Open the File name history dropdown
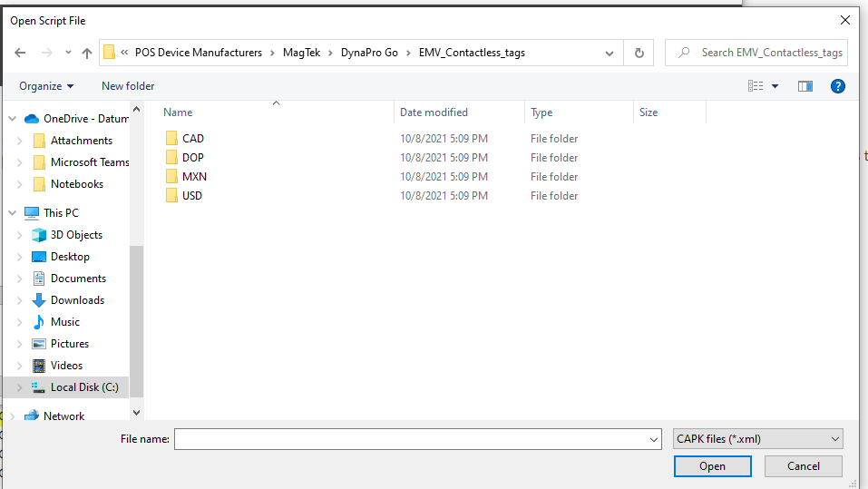This screenshot has height=489, width=868. tap(655, 439)
